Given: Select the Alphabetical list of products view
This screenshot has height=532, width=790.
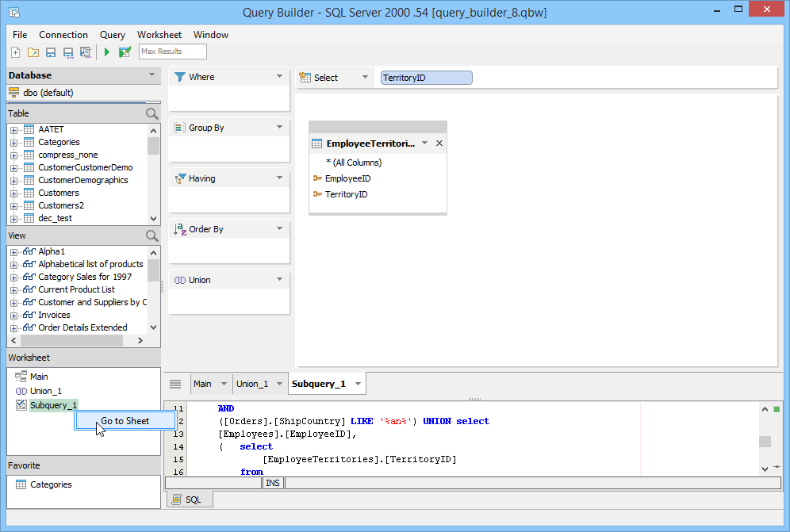Looking at the screenshot, I should tap(90, 264).
